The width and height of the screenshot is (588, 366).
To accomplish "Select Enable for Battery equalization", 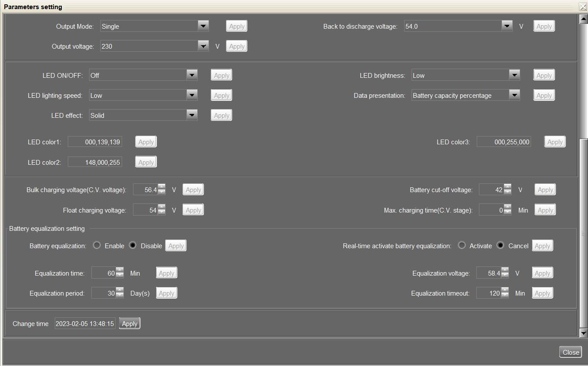I will pos(97,246).
